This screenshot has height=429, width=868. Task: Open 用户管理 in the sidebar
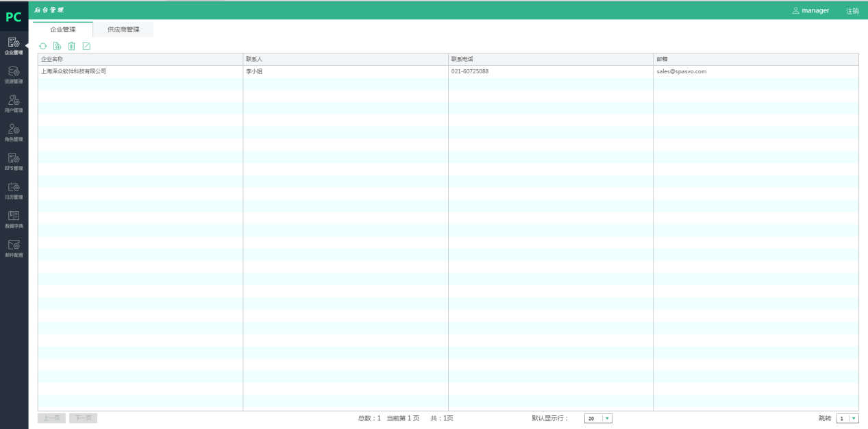pyautogui.click(x=14, y=103)
